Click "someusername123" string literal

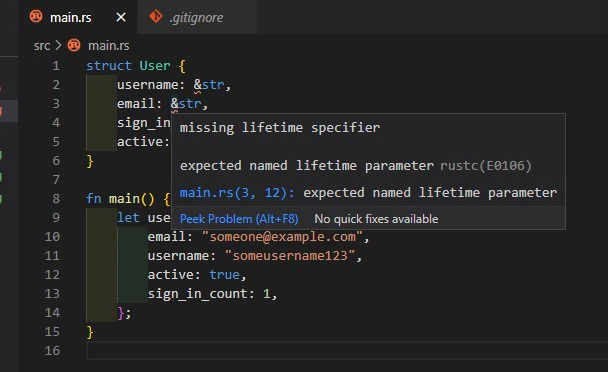coord(290,256)
